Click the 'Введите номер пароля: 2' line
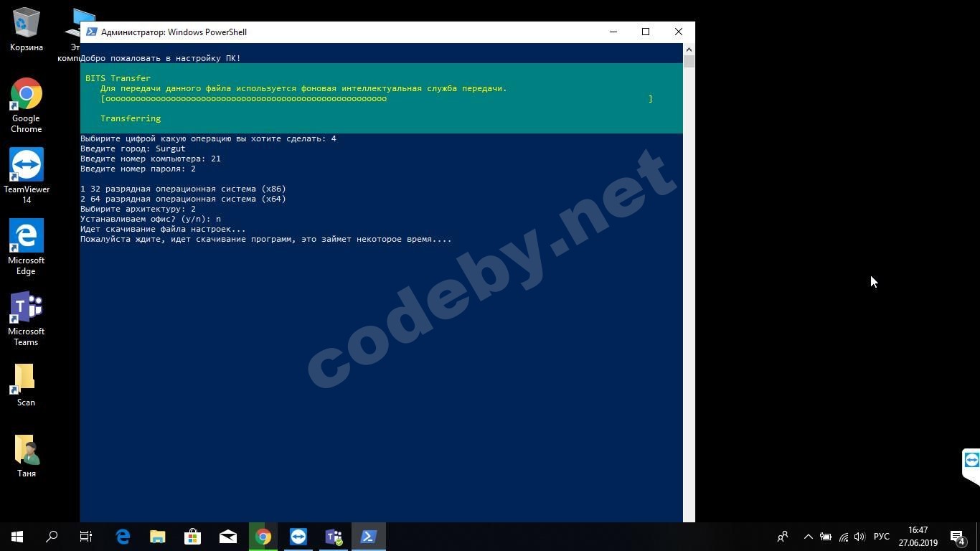The image size is (980, 551). tap(138, 169)
